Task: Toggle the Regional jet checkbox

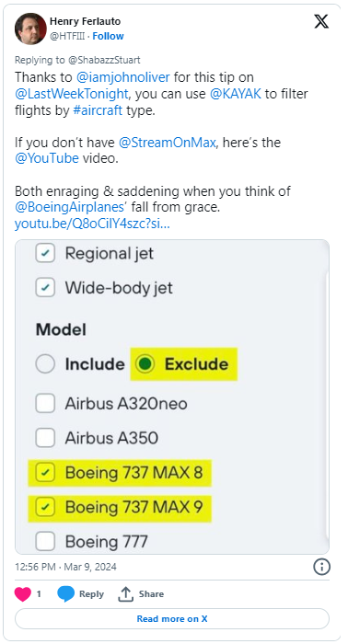Action: (x=45, y=253)
